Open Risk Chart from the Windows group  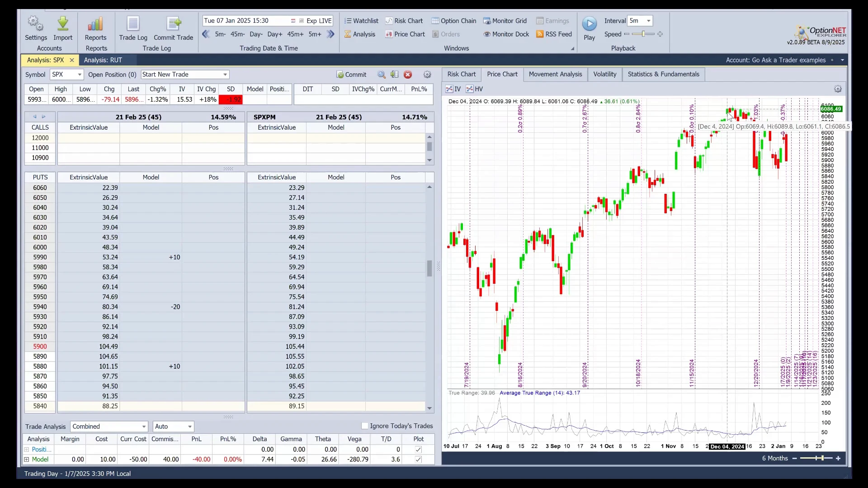[404, 21]
